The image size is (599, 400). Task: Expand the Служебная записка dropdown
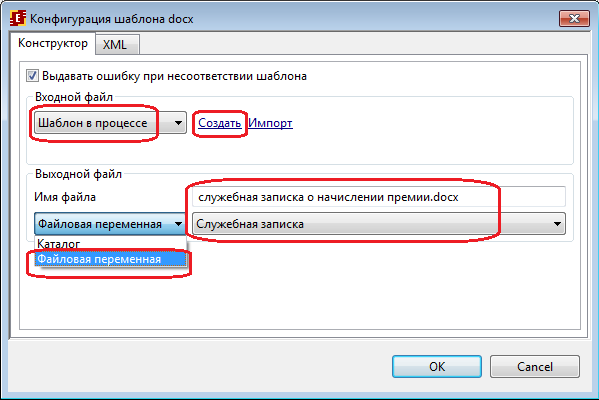[x=379, y=224]
